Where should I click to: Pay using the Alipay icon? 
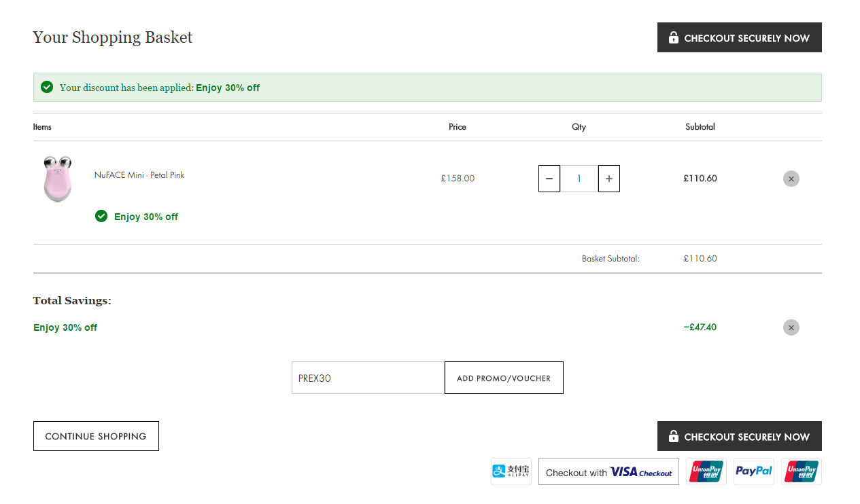point(511,471)
